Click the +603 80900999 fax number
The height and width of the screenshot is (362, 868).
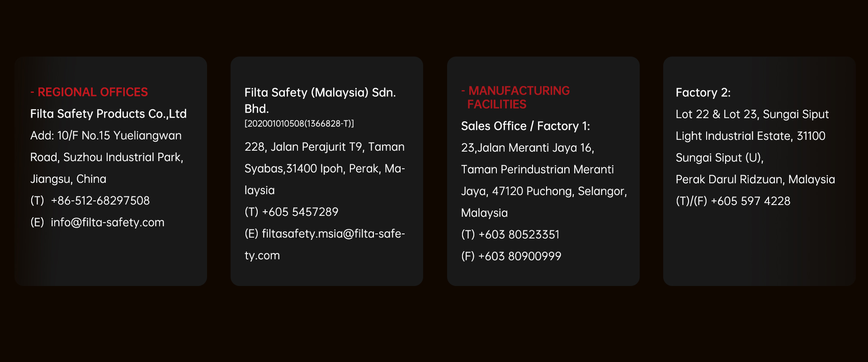(520, 256)
